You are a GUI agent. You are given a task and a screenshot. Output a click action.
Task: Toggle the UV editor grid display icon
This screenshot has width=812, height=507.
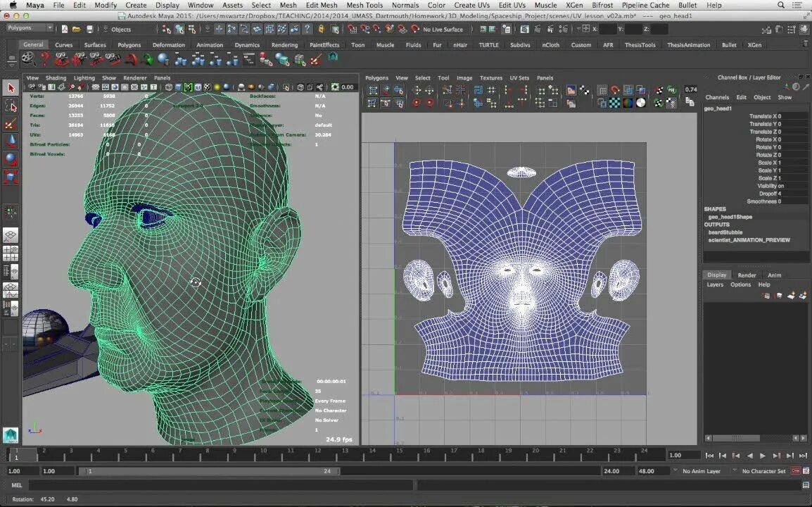tap(602, 91)
